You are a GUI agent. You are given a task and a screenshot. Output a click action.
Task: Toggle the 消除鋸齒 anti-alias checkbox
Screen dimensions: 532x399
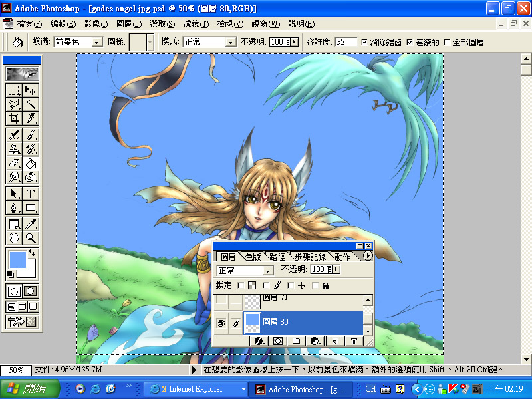coord(364,42)
